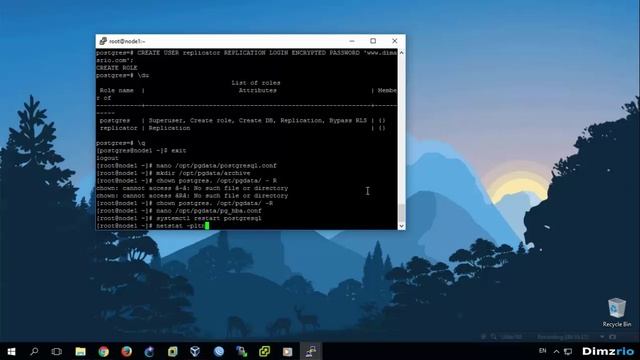The image size is (640, 360).
Task: Open green linked-squares app icon
Action: (x=264, y=351)
